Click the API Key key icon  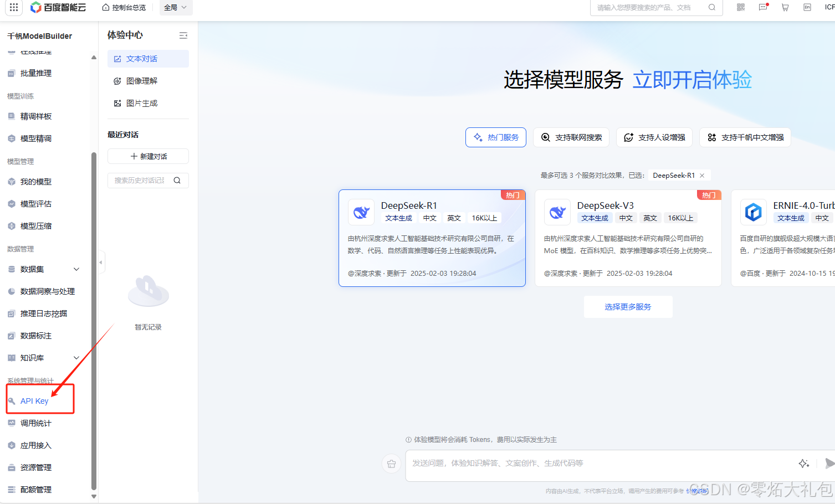click(11, 401)
